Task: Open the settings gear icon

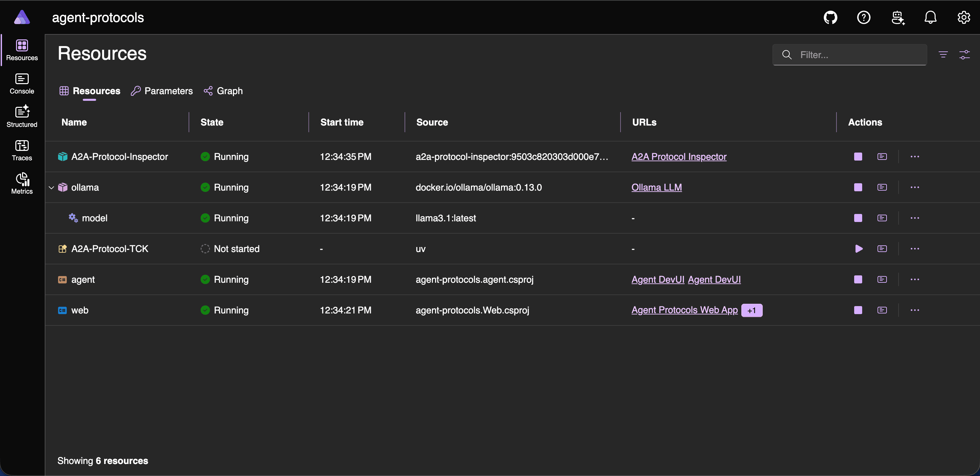Action: (964, 17)
